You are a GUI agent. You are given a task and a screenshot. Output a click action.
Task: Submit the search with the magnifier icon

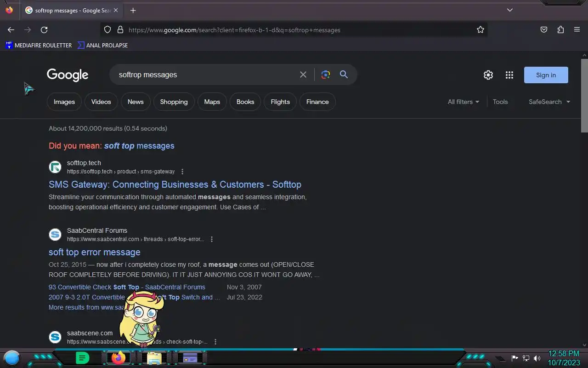[x=344, y=75]
